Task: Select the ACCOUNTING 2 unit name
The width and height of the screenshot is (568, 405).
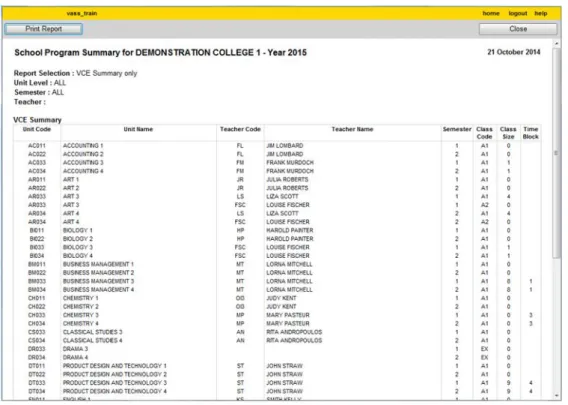Action: coord(83,154)
